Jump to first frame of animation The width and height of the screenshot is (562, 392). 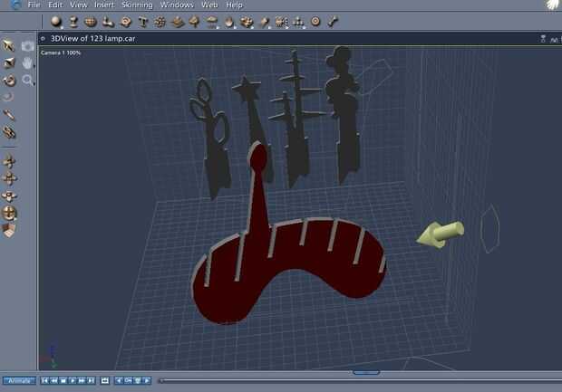pos(44,380)
